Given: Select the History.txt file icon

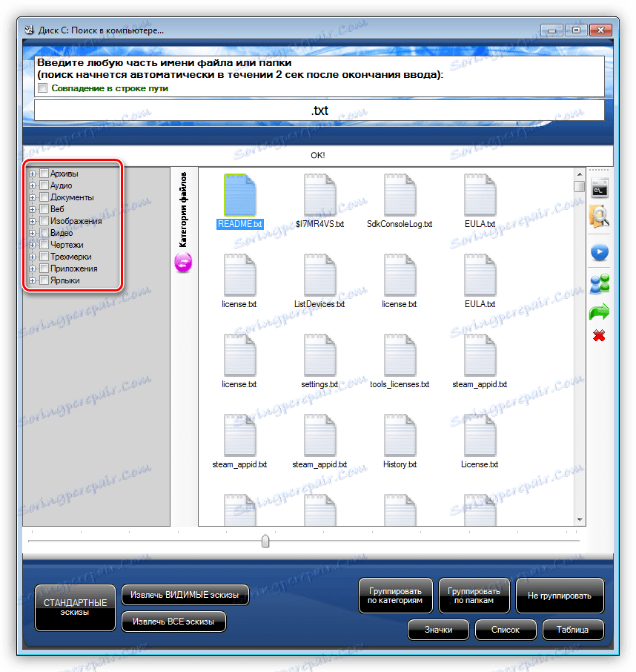Looking at the screenshot, I should [x=400, y=435].
